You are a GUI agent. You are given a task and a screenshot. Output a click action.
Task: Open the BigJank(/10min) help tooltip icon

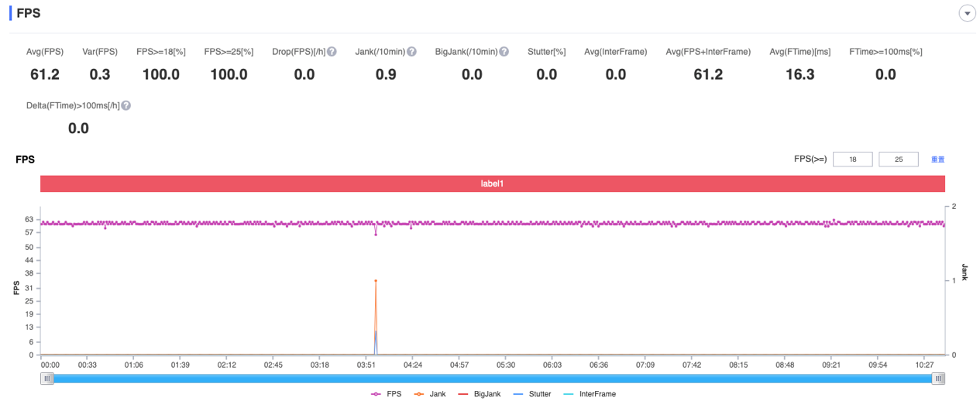[504, 52]
